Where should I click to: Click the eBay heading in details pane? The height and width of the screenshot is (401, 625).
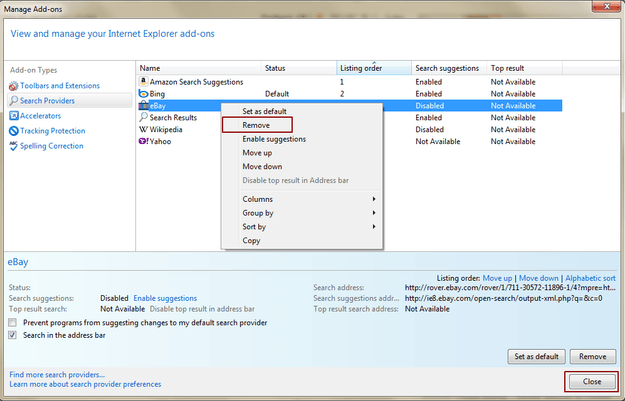[18, 262]
